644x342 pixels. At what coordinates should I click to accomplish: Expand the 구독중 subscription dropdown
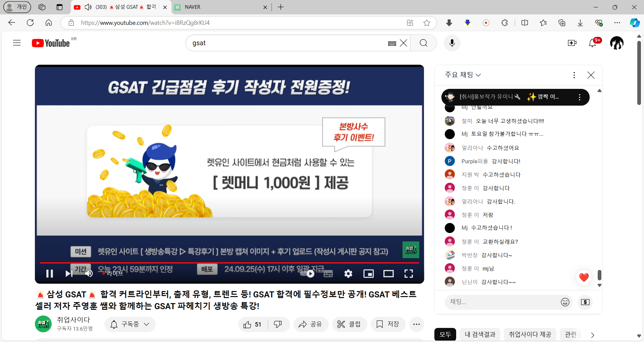[130, 324]
